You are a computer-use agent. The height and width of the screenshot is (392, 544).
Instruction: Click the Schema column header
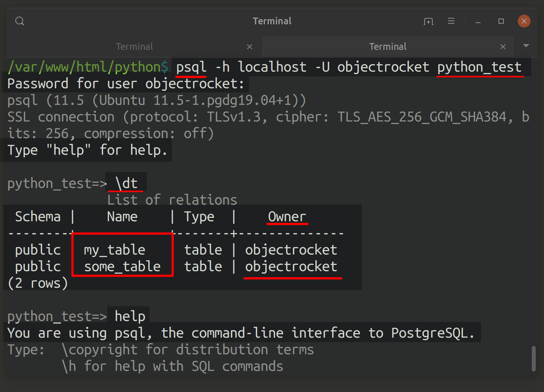[x=38, y=216]
